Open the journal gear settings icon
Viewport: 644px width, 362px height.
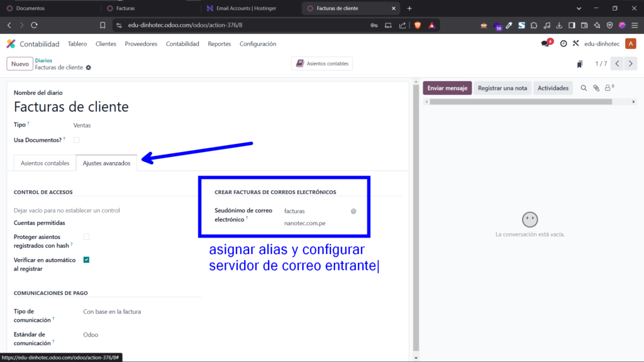click(x=88, y=68)
